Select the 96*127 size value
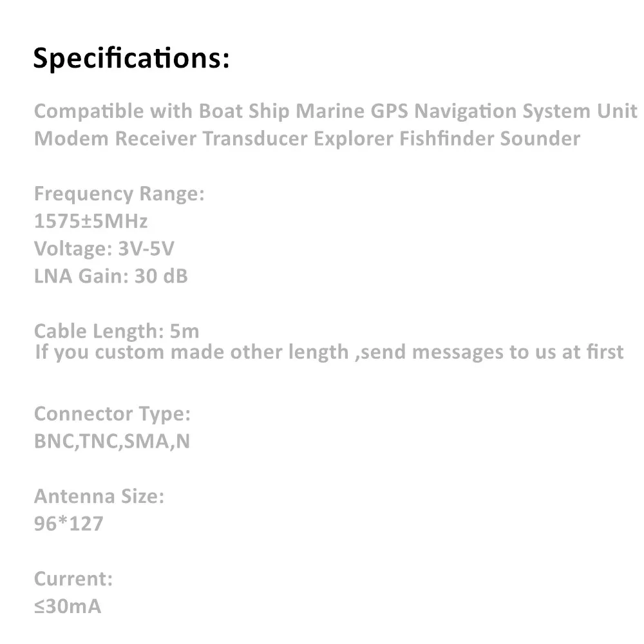 pos(68,524)
